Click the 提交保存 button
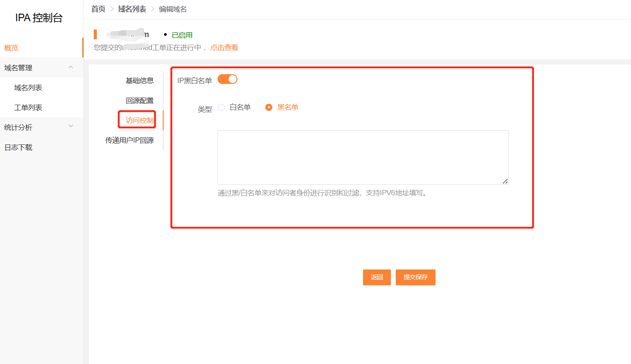631x364 pixels. (x=416, y=277)
